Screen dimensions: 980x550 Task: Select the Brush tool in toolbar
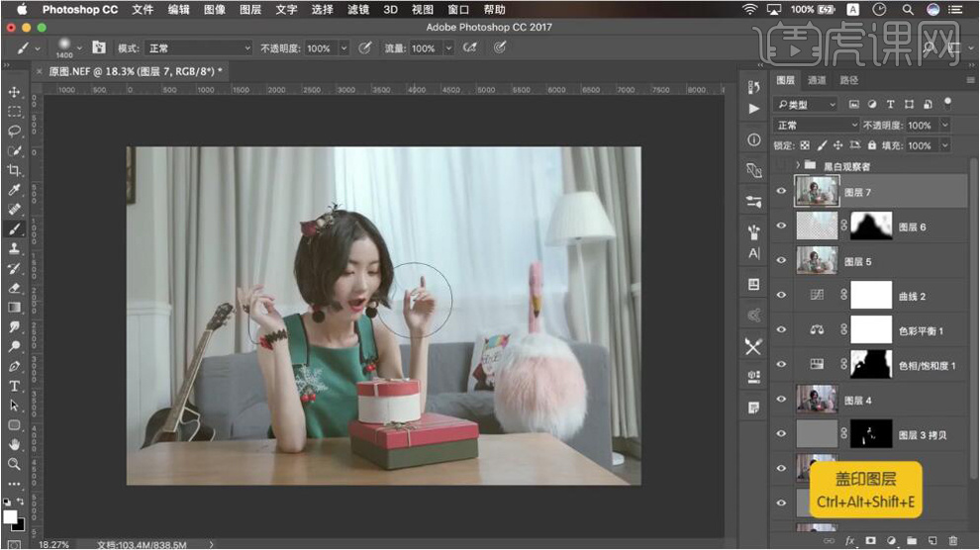pyautogui.click(x=14, y=229)
